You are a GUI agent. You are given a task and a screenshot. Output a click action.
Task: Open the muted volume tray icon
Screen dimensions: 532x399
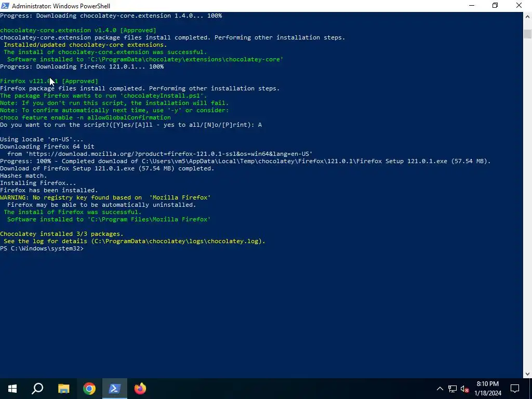464,389
